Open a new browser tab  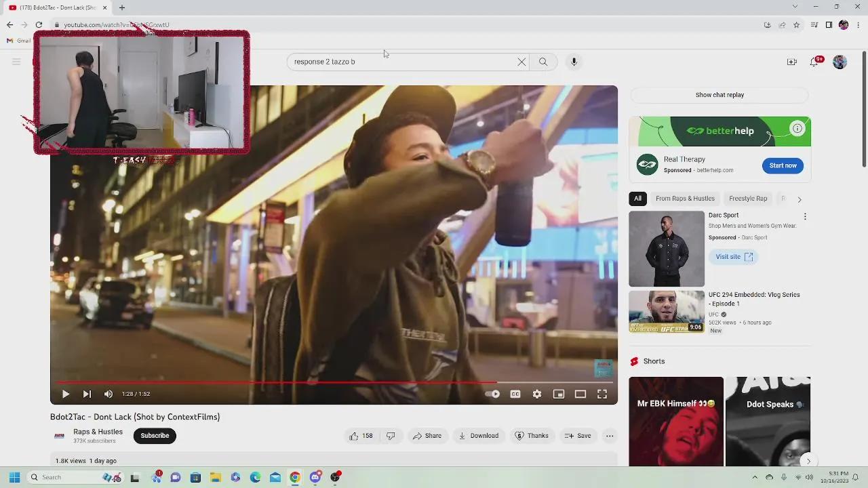coord(122,7)
